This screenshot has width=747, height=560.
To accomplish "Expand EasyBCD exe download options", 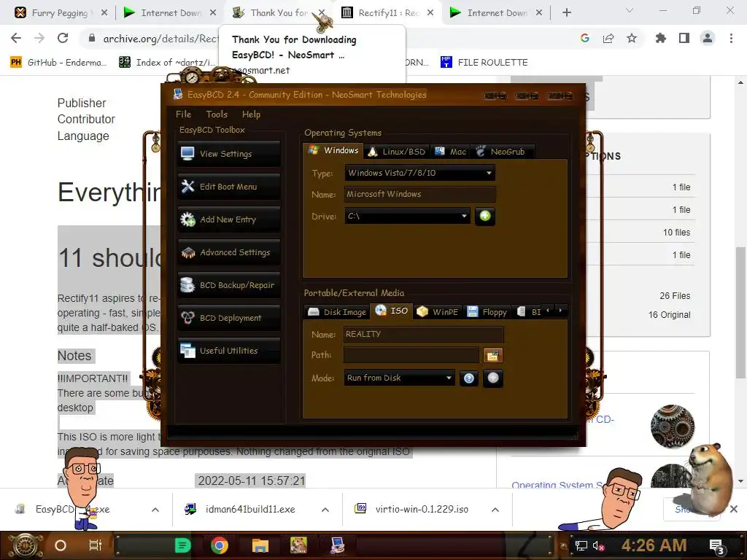I will click(155, 510).
